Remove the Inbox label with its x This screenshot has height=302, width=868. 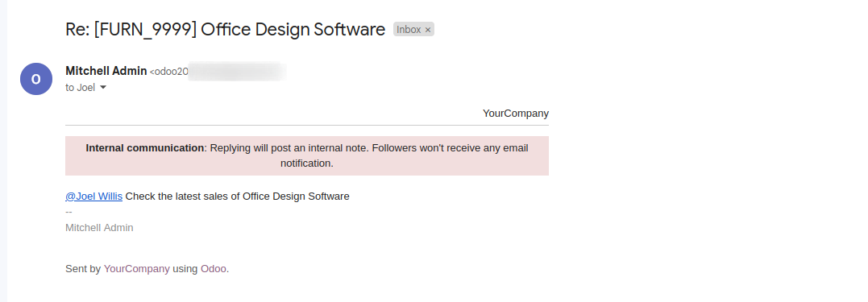427,30
